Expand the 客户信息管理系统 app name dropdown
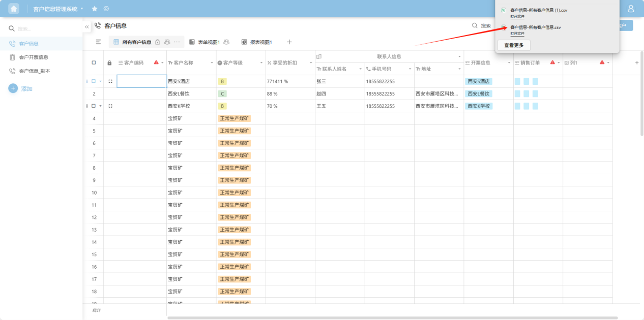644x320 pixels. point(82,9)
